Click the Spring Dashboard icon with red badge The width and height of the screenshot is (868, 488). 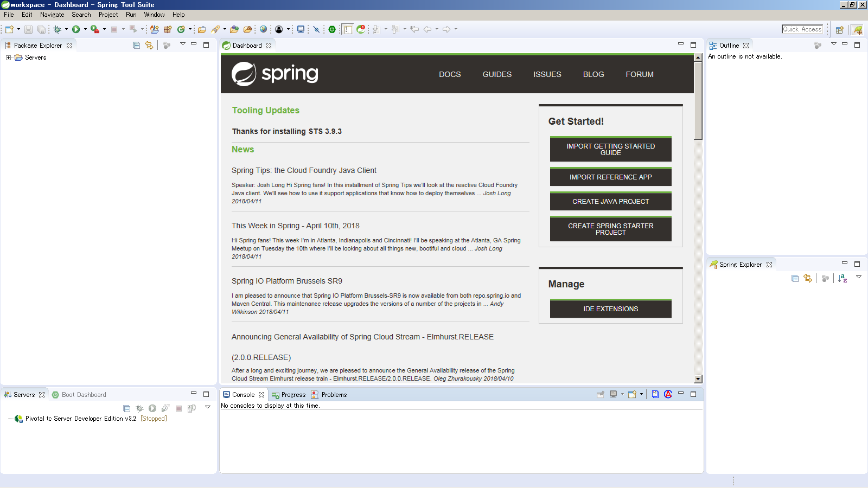coord(361,29)
